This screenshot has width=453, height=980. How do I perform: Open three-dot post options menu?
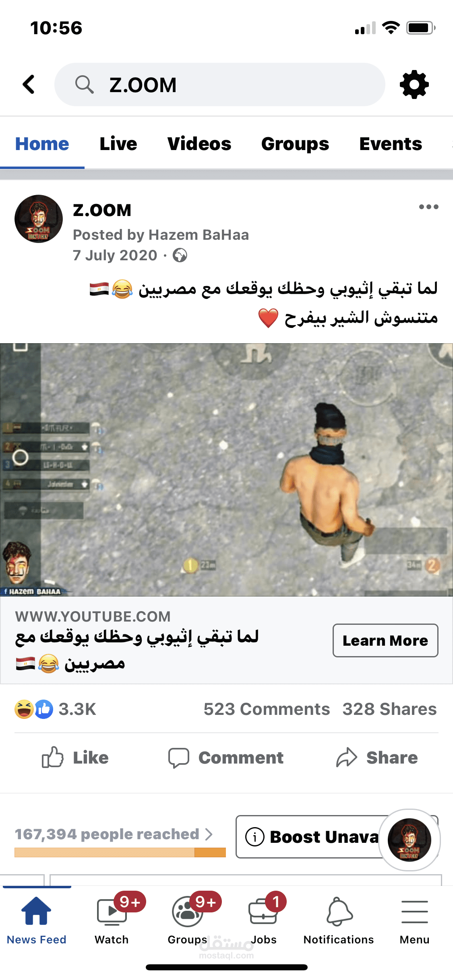coord(428,207)
